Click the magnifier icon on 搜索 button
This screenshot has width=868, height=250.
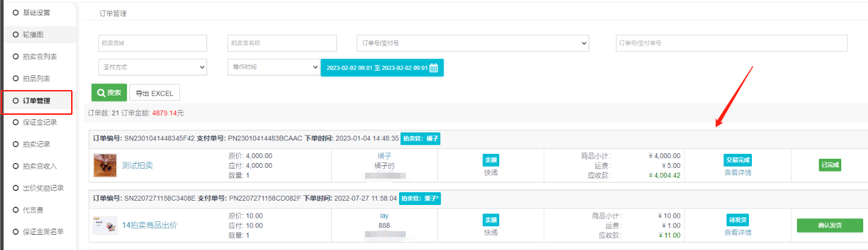click(x=101, y=93)
